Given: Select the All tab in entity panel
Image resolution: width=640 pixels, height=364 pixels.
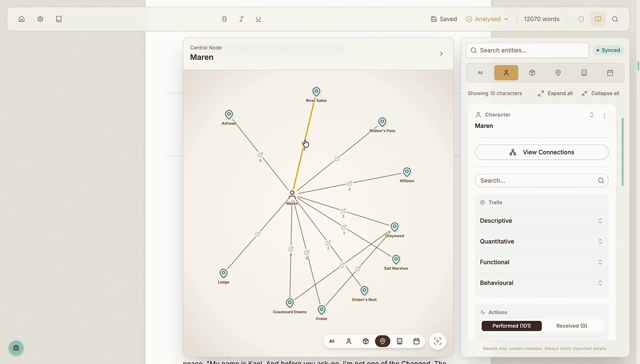Looking at the screenshot, I should (x=480, y=73).
